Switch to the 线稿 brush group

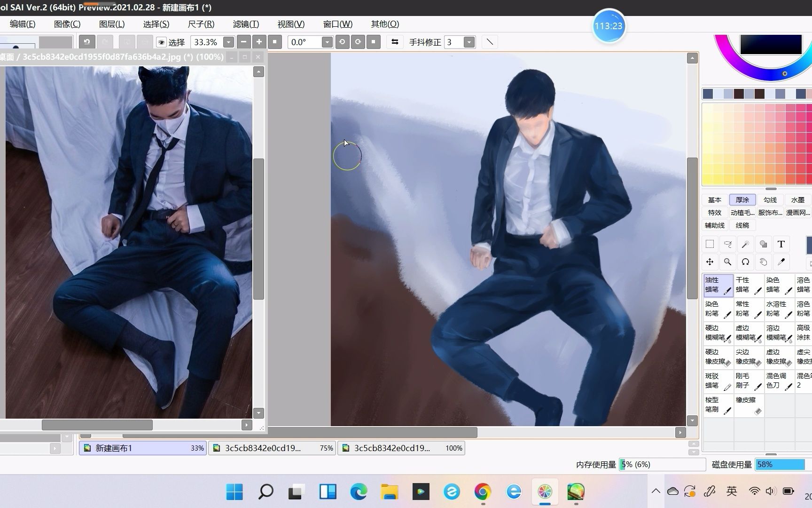[742, 225]
